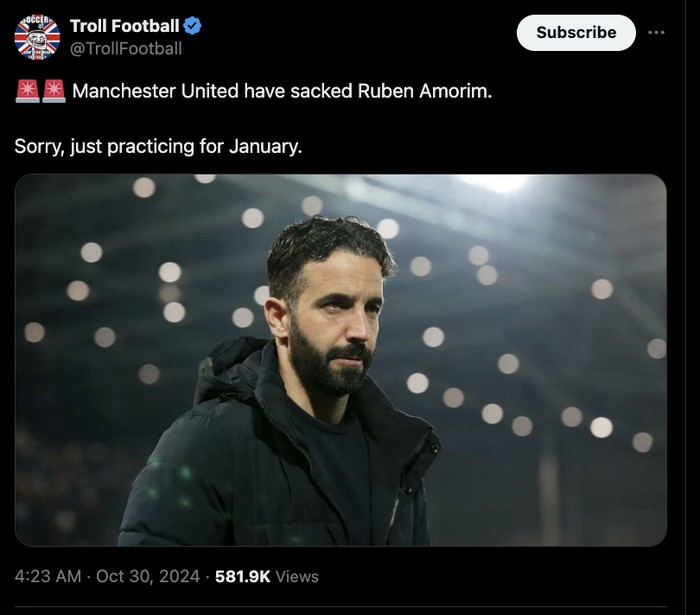Subscribe to Troll Football

(576, 32)
